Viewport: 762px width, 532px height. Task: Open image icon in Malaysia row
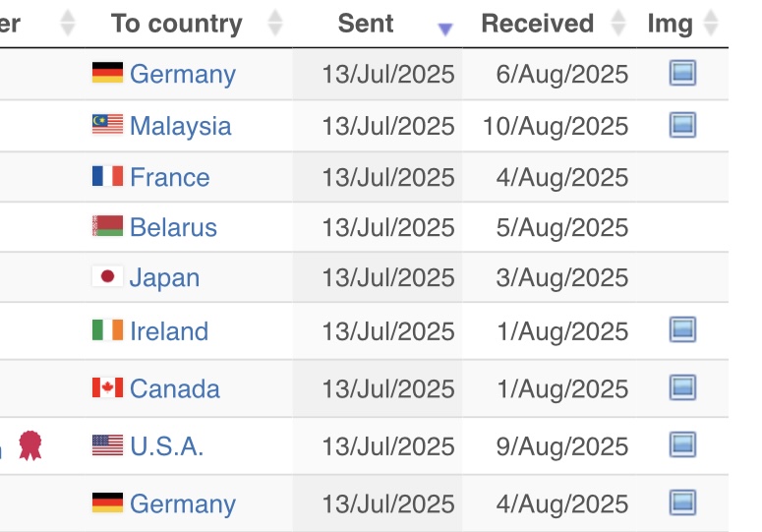pos(682,125)
